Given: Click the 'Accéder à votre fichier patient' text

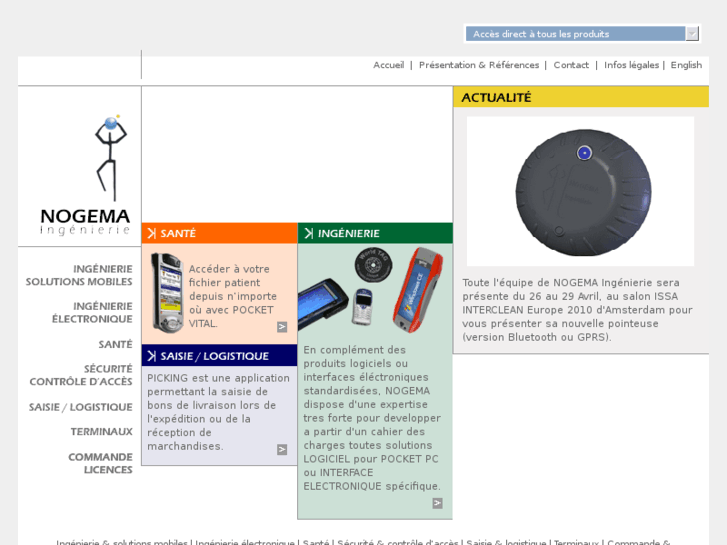Looking at the screenshot, I should (x=233, y=296).
